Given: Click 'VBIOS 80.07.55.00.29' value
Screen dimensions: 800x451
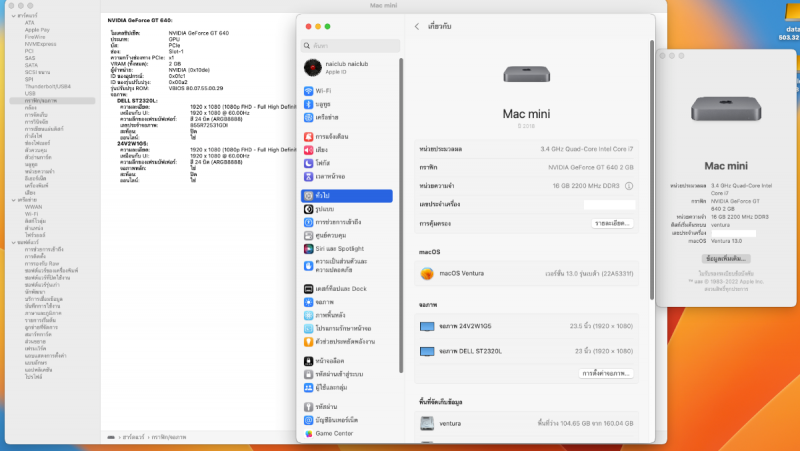Looking at the screenshot, I should (196, 88).
